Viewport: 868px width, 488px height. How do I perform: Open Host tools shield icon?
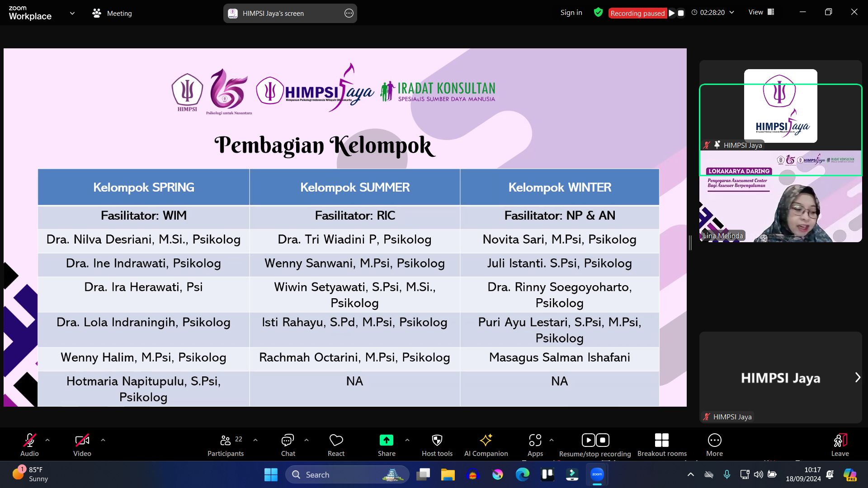tap(437, 440)
